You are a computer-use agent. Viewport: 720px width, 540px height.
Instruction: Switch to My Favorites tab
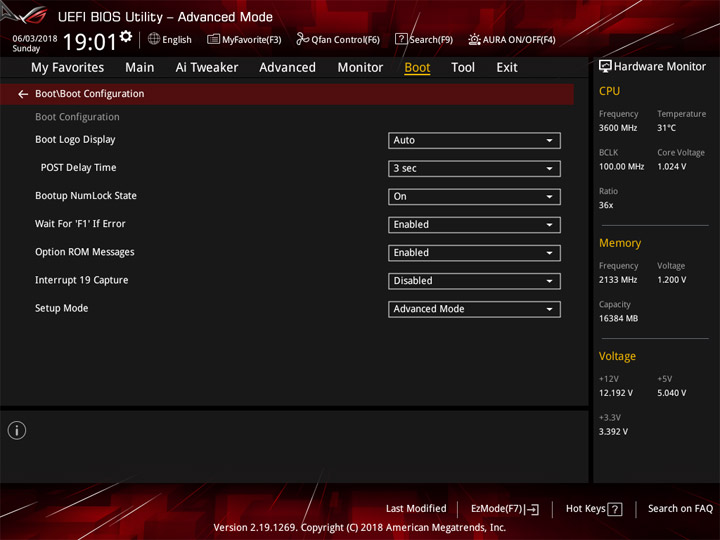68,68
